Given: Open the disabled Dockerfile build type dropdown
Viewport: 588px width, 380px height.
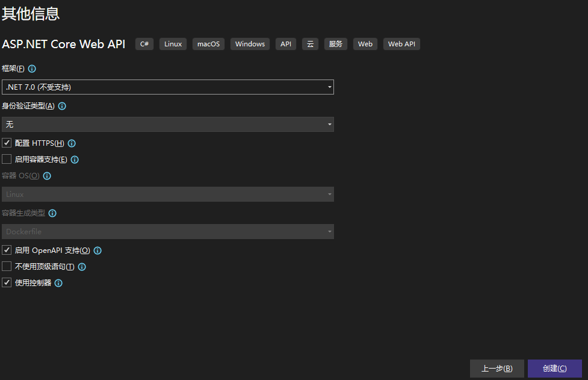Looking at the screenshot, I should pyautogui.click(x=168, y=232).
